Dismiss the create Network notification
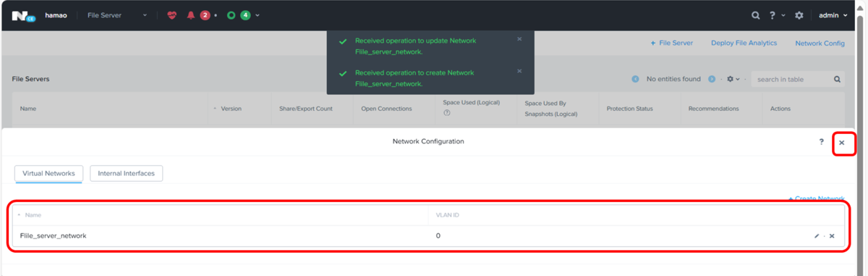 (519, 71)
